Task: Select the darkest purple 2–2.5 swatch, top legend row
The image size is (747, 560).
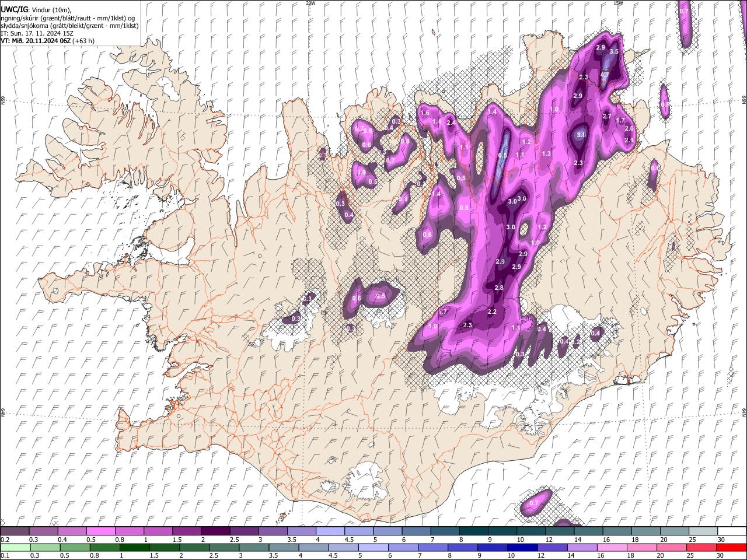Action: (x=215, y=531)
